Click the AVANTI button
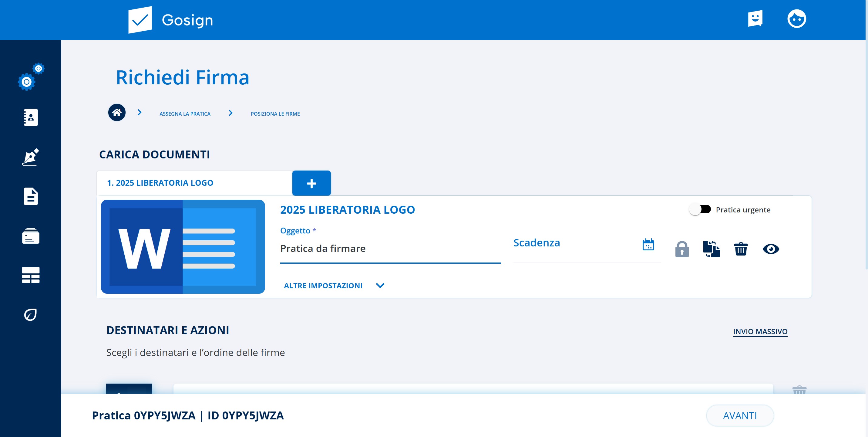Image resolution: width=868 pixels, height=437 pixels. tap(740, 415)
